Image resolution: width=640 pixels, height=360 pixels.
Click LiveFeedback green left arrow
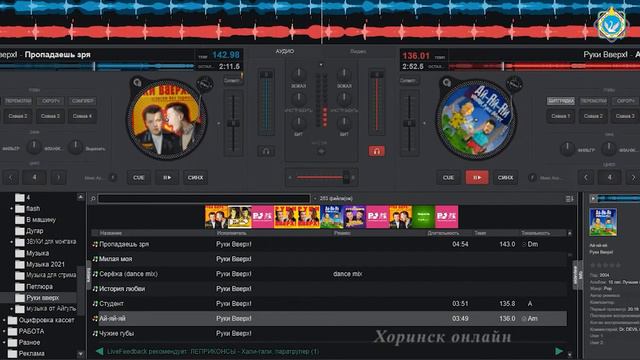99,351
